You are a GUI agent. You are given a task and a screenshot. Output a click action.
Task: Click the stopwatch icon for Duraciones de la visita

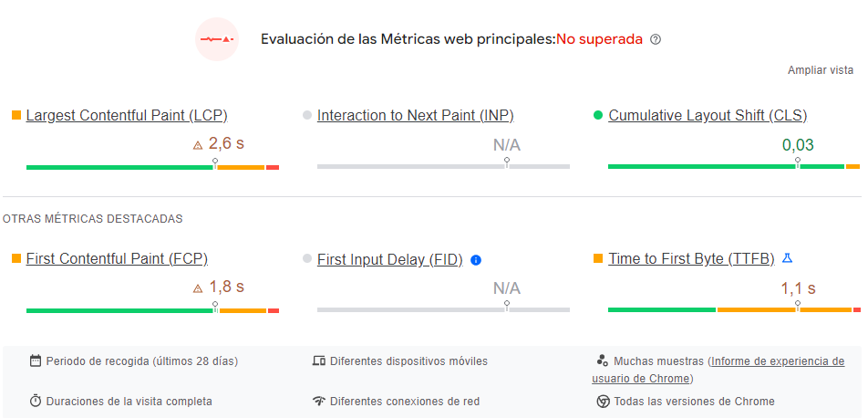[36, 401]
